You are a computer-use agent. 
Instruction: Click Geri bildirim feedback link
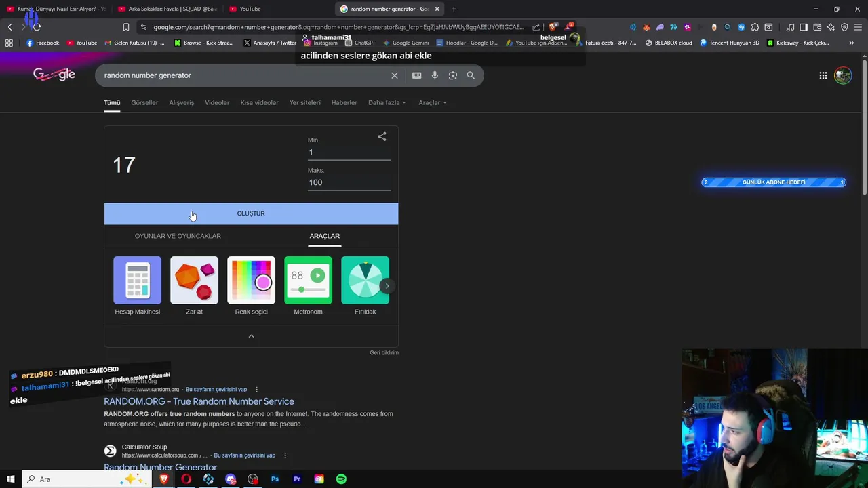(x=384, y=352)
